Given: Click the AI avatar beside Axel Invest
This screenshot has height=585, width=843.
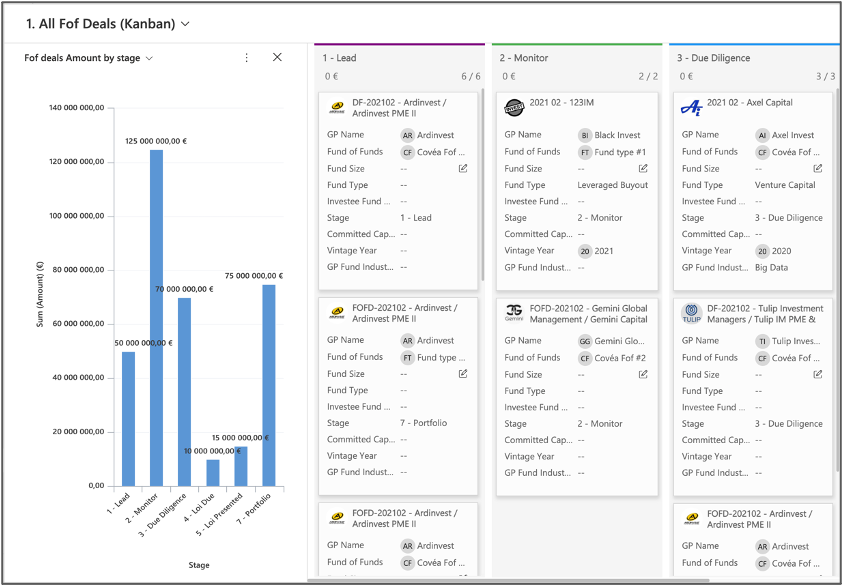Looking at the screenshot, I should (762, 135).
